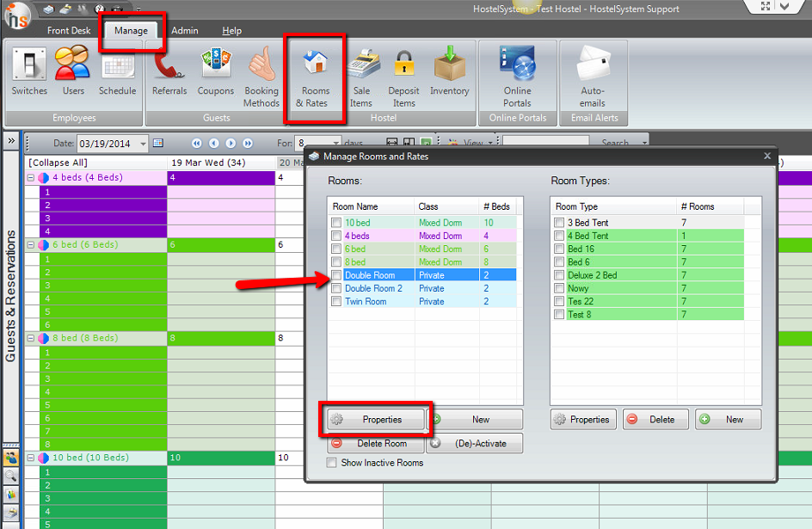Open Referrals in Guests group
Image resolution: width=812 pixels, height=529 pixels.
(x=169, y=71)
